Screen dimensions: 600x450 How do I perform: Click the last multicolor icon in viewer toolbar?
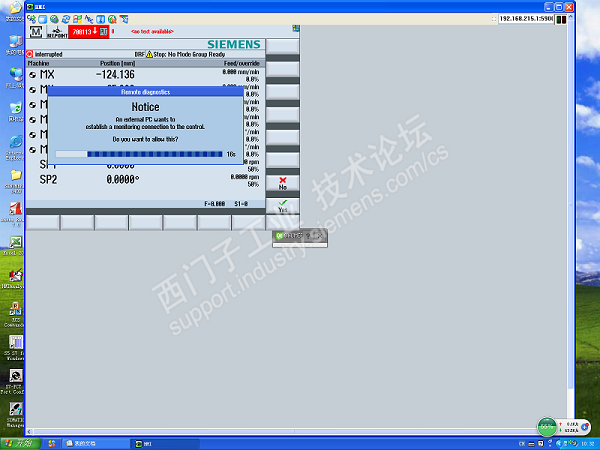[124, 19]
